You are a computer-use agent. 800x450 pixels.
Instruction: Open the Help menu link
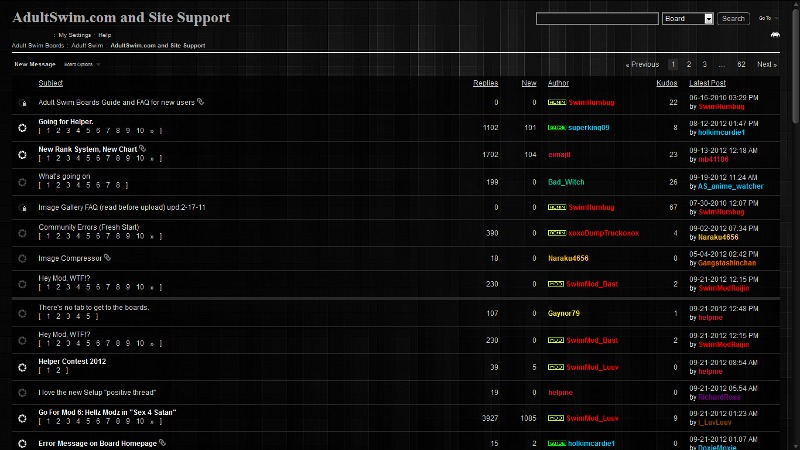tap(105, 35)
